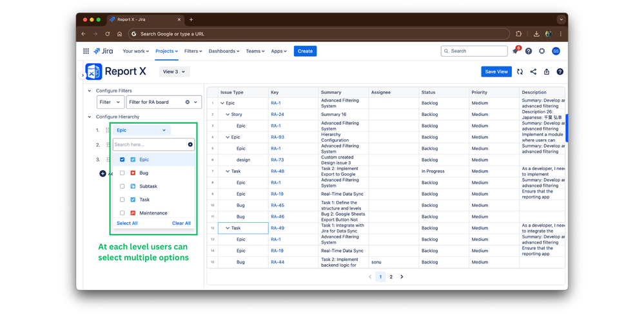The height and width of the screenshot is (315, 644).
Task: Open a new browser tab with plus
Action: [x=191, y=20]
